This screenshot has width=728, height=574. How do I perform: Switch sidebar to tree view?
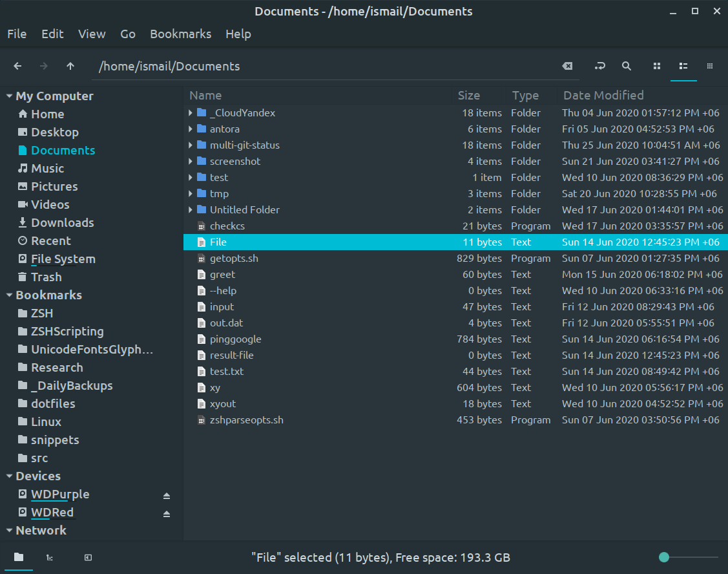point(49,557)
